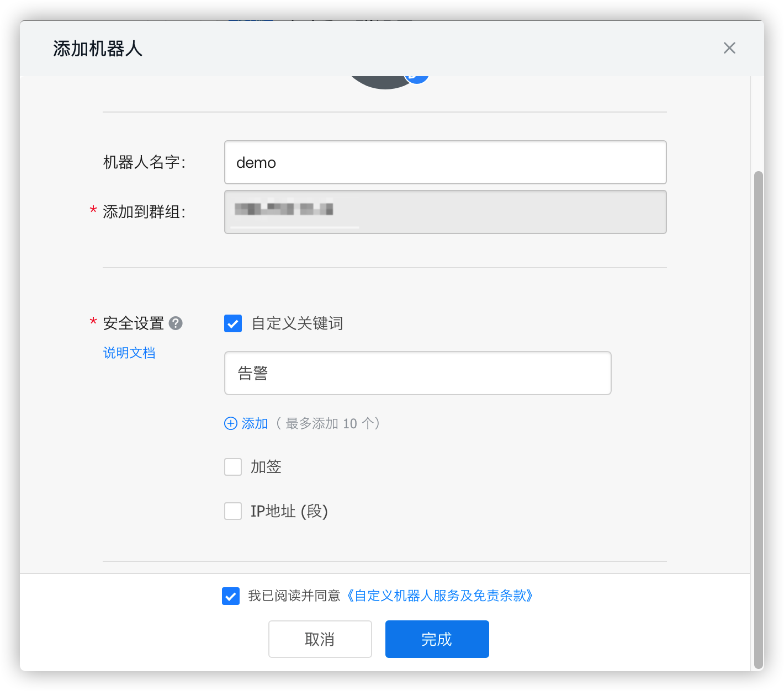Click the greyed-out 添加到群组 field
This screenshot has width=784, height=691.
pos(445,212)
